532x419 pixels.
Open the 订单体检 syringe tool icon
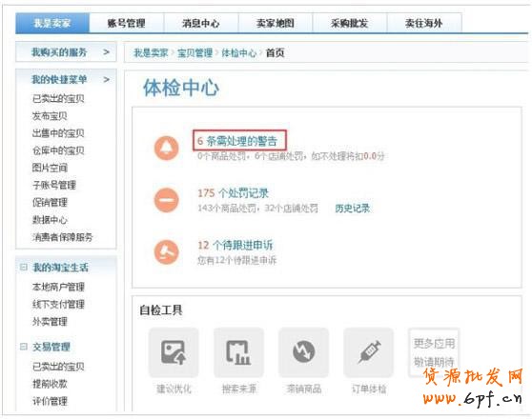[368, 352]
